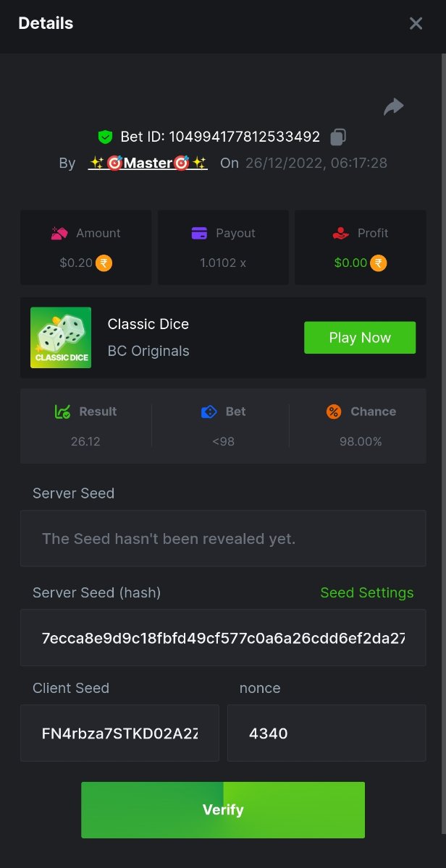Screen dimensions: 446x868
Task: Open the Master player profile link
Action: (148, 163)
